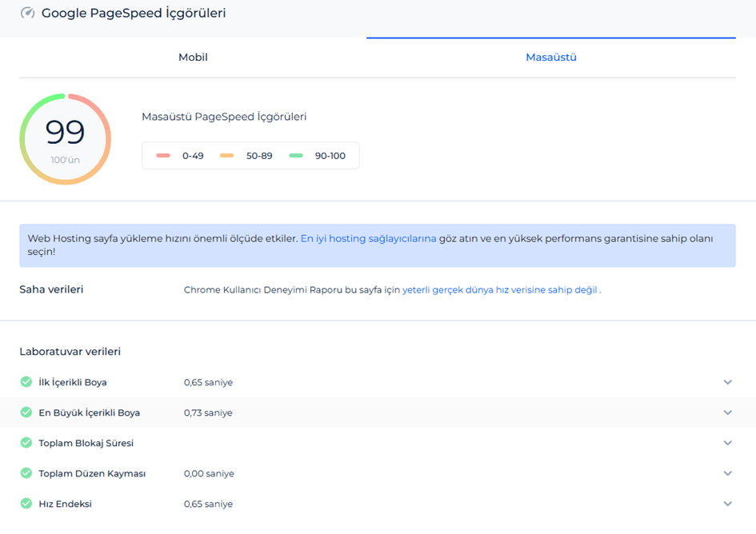Click the 0,65 saniye value of Hız Endeksi
This screenshot has height=534, width=756.
pos(208,504)
